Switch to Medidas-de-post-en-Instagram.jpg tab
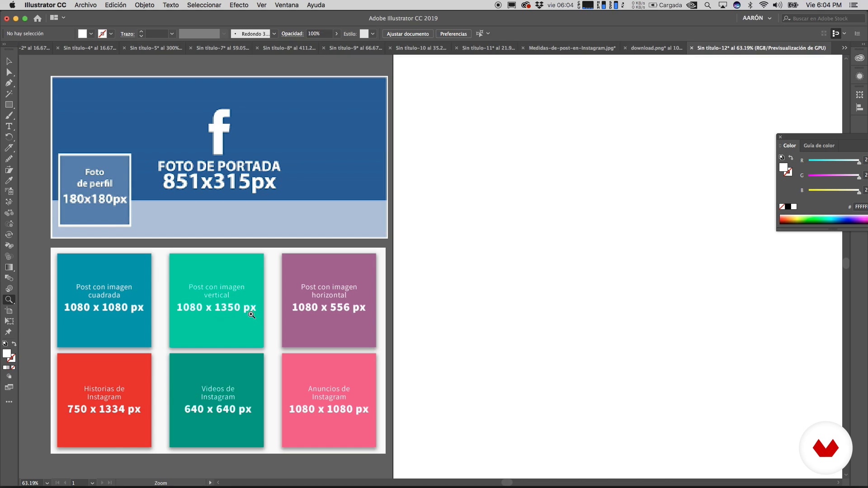 coord(572,48)
